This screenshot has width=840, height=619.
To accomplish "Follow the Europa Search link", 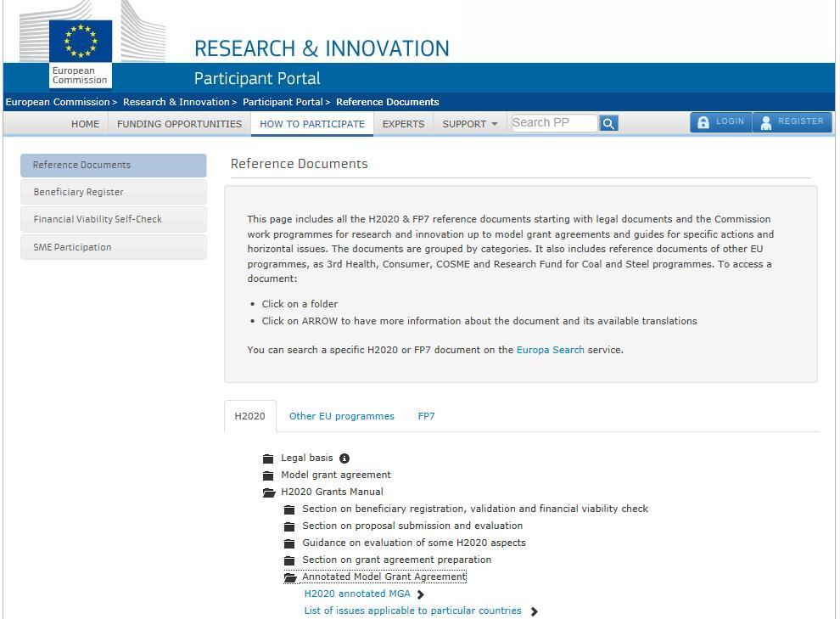I will (x=550, y=350).
